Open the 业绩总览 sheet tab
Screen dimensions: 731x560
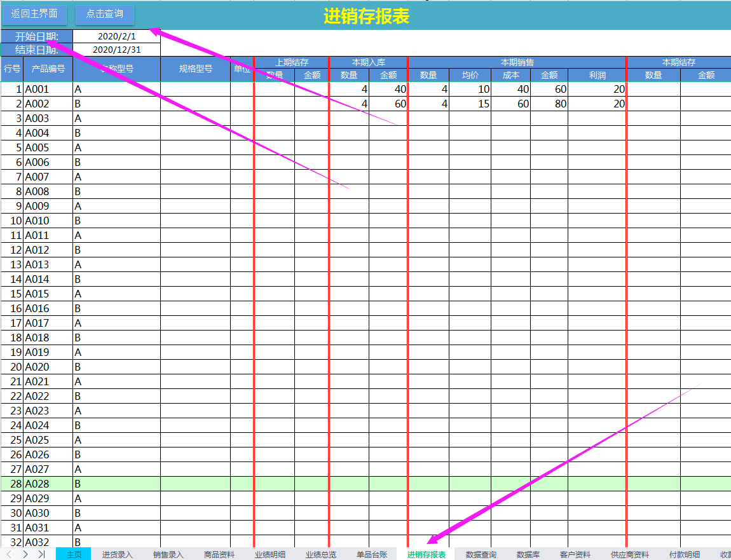coord(321,554)
